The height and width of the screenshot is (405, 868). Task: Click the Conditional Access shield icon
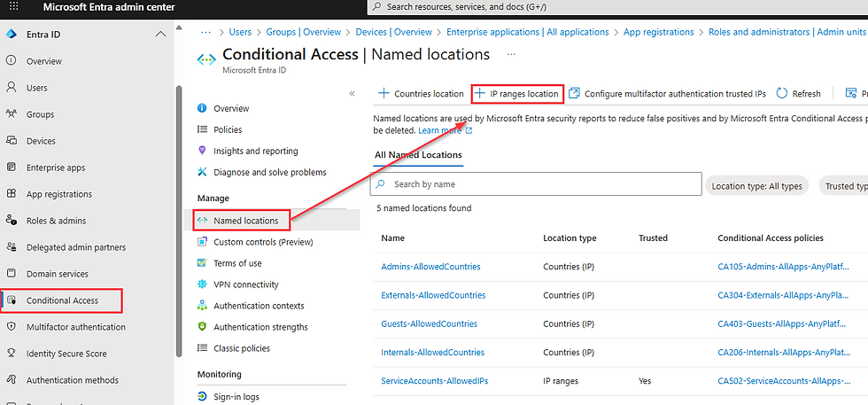[11, 300]
